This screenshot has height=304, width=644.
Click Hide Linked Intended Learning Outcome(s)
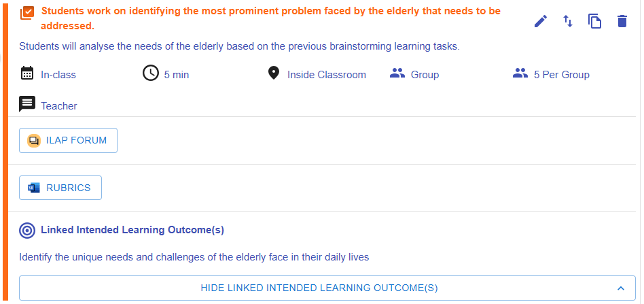coord(319,288)
